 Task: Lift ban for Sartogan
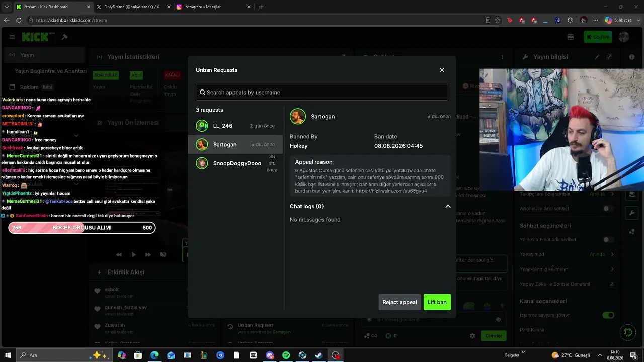[x=437, y=302]
